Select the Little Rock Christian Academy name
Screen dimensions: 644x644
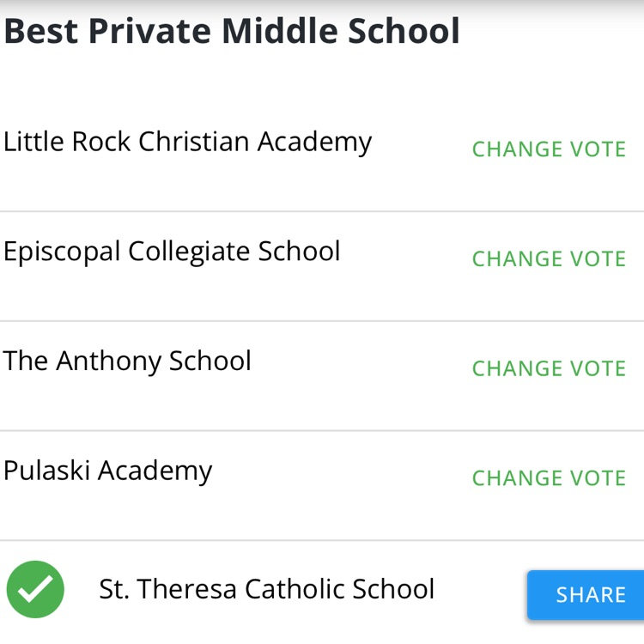tap(187, 142)
